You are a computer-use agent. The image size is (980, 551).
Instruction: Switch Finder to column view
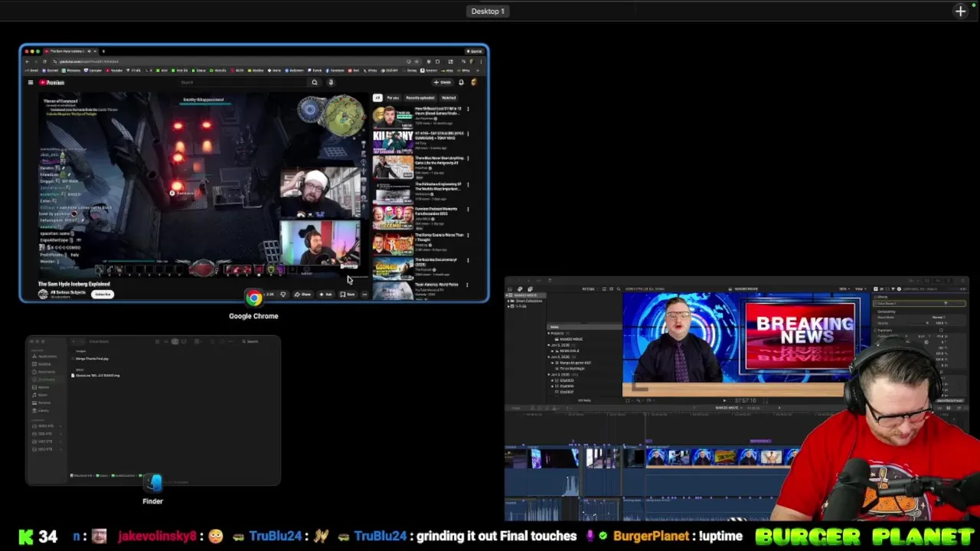tap(175, 341)
